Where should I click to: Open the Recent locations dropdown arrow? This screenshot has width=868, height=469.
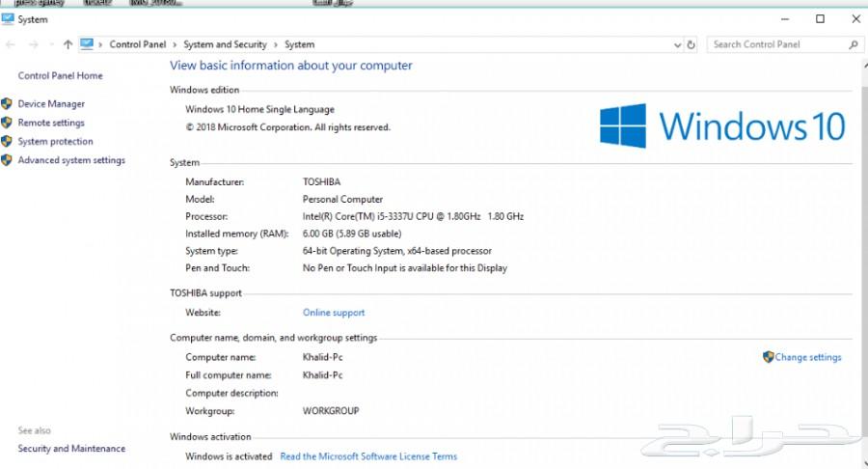tap(49, 44)
